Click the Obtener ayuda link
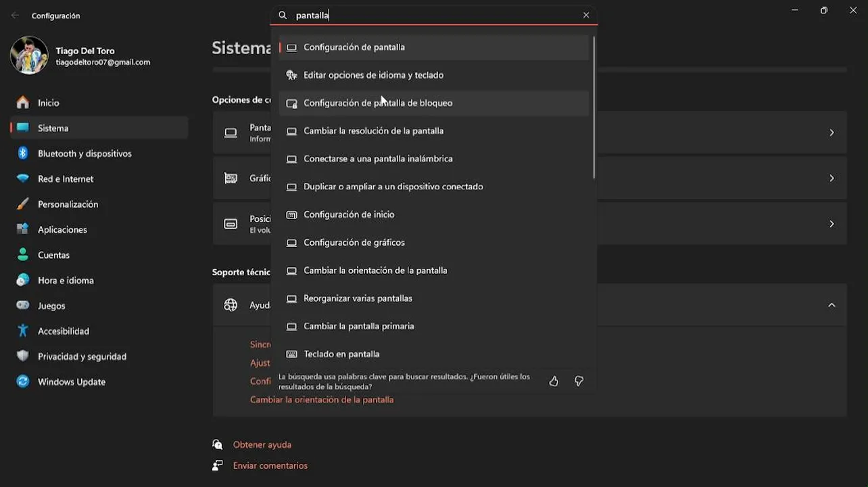This screenshot has height=487, width=868. point(262,445)
